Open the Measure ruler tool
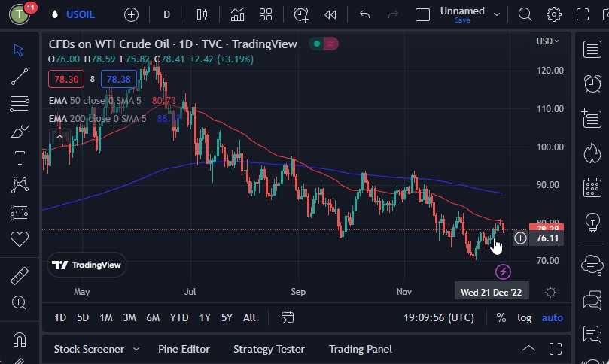The image size is (609, 364). click(x=20, y=276)
